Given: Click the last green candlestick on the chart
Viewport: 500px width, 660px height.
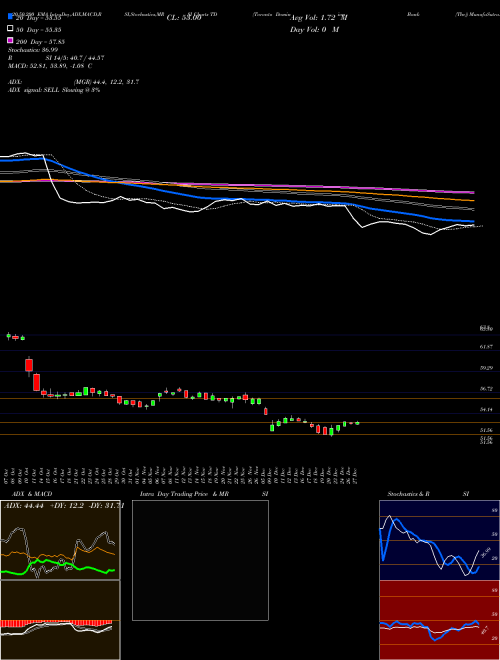Looking at the screenshot, I should 358,423.
